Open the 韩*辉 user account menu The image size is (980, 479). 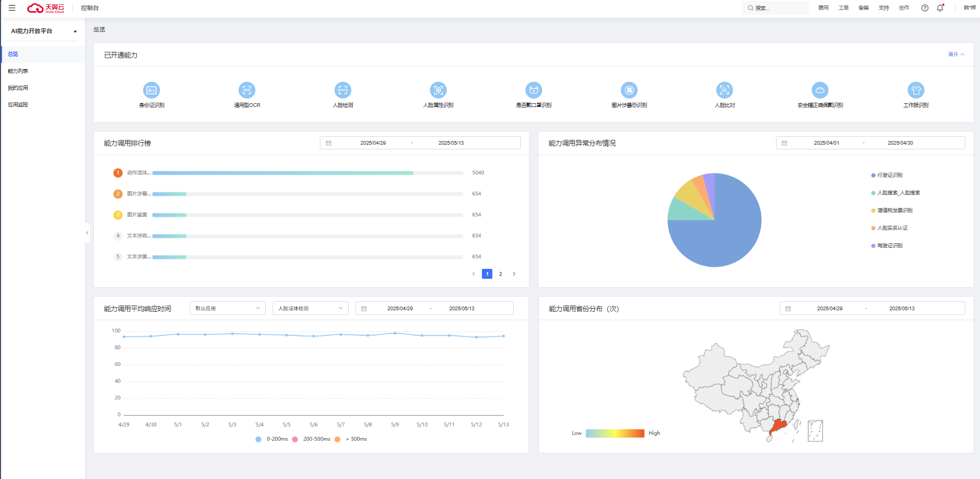(970, 8)
